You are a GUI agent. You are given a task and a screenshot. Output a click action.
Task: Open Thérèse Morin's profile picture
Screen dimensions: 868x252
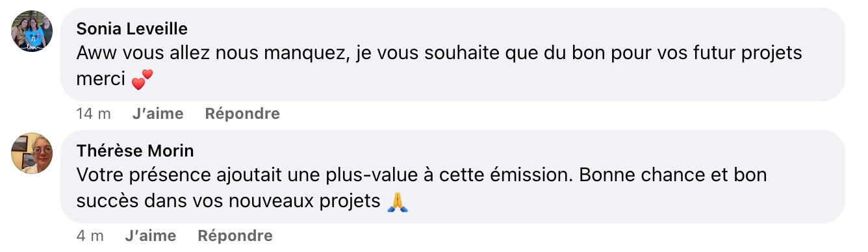point(32,153)
